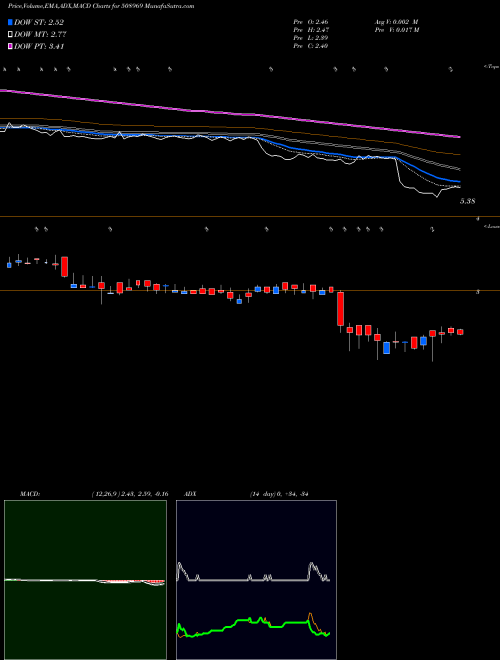Select the 'DOW ST: 2.52' label
Screen dimensions: 500x660
39,22
